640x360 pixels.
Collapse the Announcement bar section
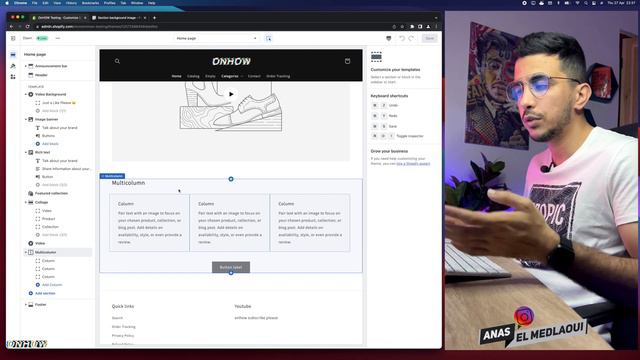(26, 66)
